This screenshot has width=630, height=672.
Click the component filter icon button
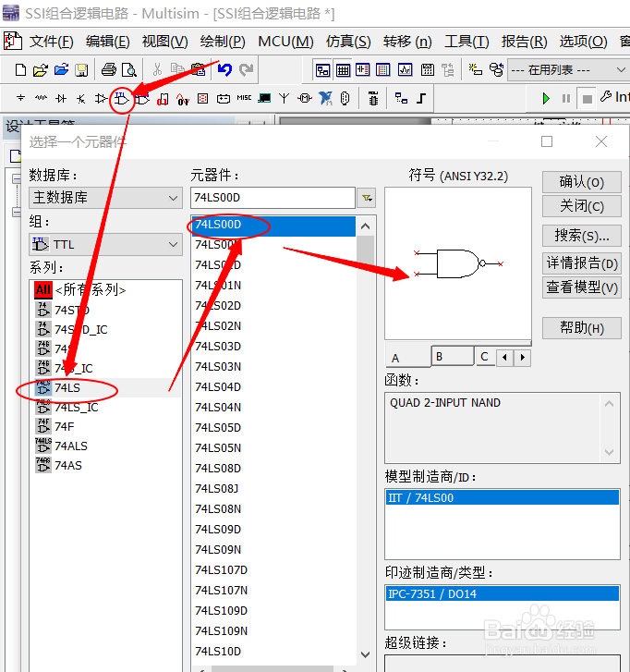pos(367,198)
